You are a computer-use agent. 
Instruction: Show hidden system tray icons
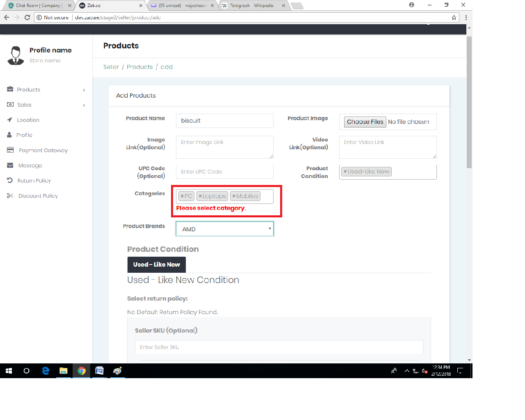click(x=407, y=371)
